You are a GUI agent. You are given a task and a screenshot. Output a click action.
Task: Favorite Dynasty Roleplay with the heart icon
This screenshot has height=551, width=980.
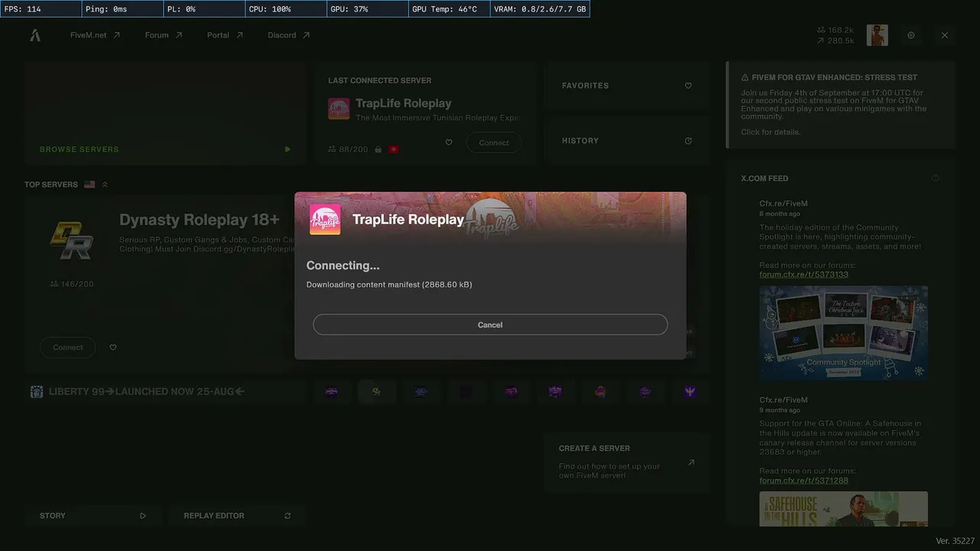pyautogui.click(x=113, y=347)
